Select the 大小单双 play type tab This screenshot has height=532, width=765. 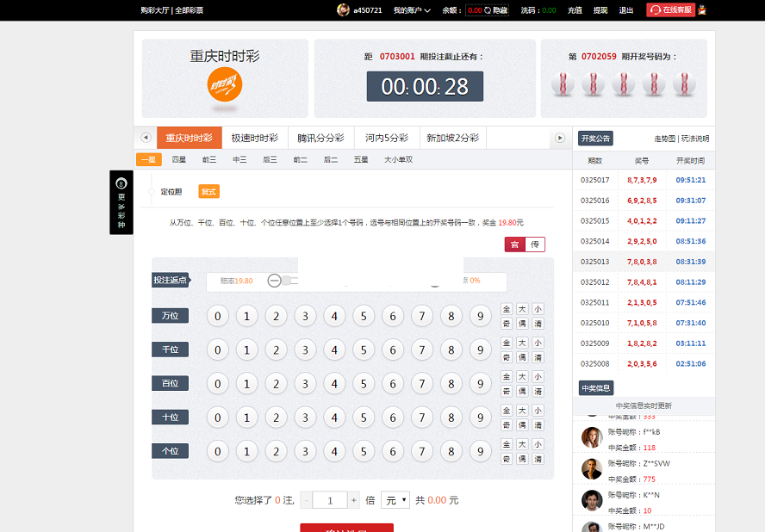coord(398,159)
